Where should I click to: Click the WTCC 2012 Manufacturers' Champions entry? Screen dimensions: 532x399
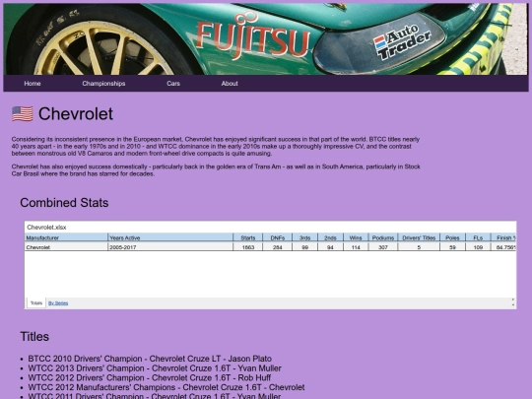[166, 387]
